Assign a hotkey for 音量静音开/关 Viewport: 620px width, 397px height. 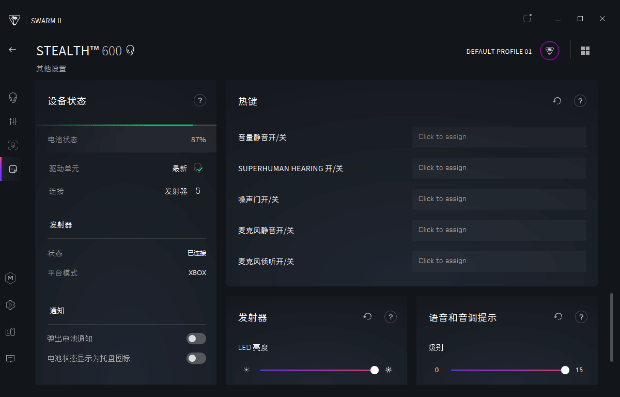(499, 137)
